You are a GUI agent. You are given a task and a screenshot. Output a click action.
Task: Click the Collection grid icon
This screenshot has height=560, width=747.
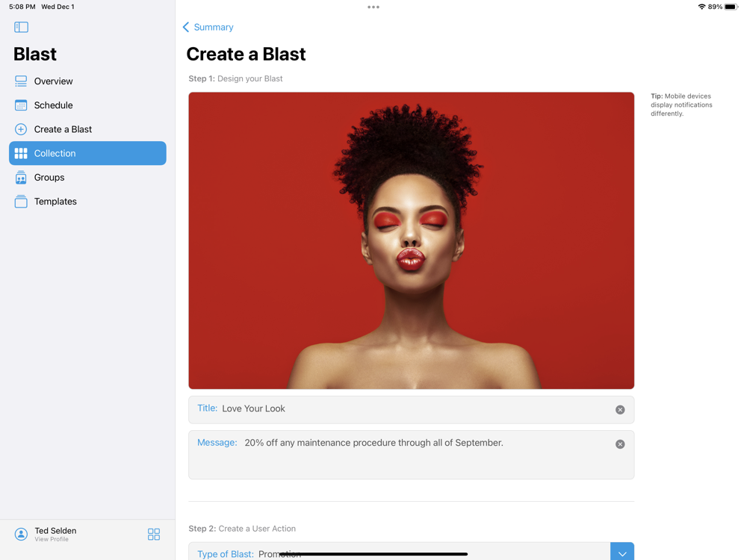click(21, 153)
